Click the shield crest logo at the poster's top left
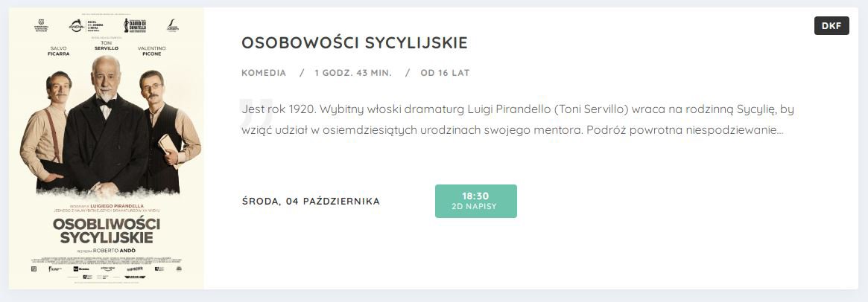This screenshot has height=302, width=868. click(41, 25)
